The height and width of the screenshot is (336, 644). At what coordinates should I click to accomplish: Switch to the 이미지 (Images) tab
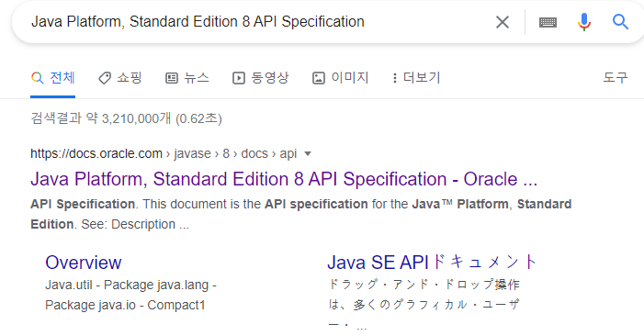pos(340,77)
